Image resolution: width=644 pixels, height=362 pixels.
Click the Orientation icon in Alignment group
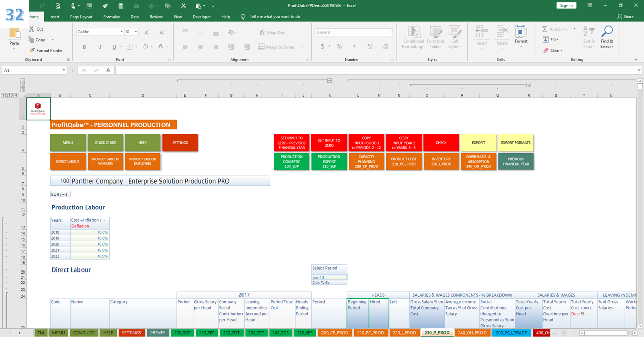point(232,33)
